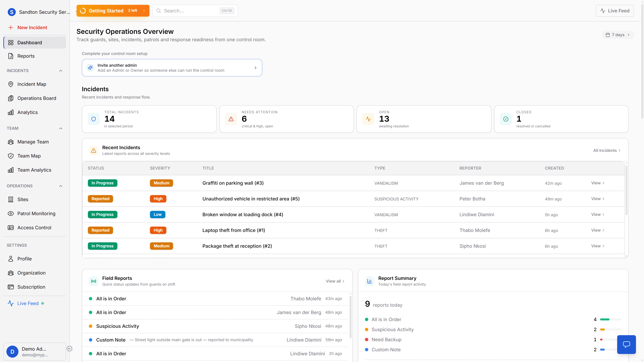Open Team Analytics via its chart icon
The height and width of the screenshot is (362, 644).
[x=11, y=170]
